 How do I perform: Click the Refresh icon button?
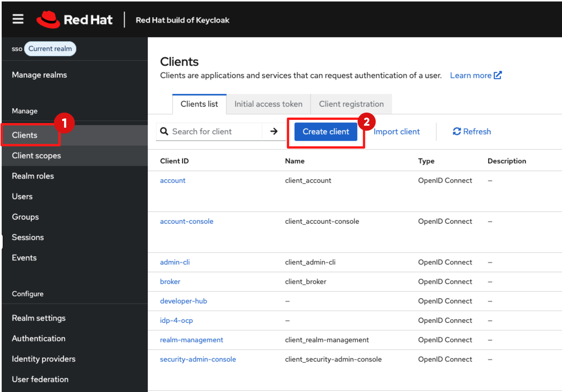pyautogui.click(x=457, y=131)
